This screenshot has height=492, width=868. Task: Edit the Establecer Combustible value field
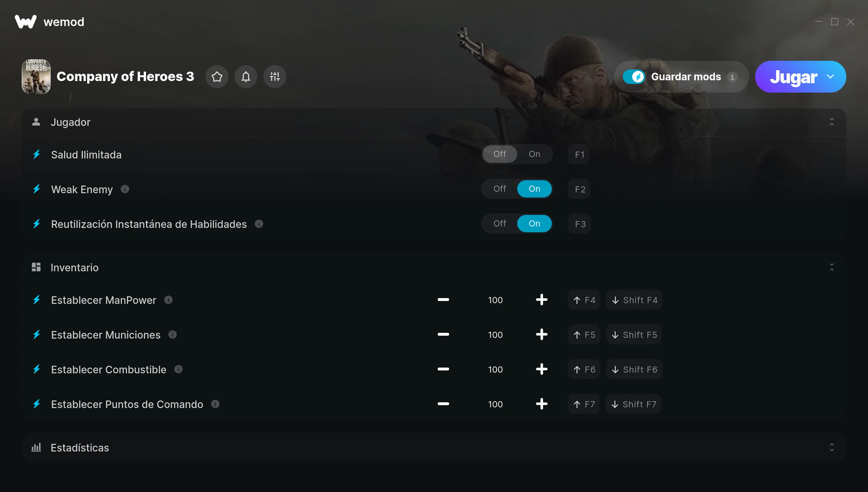click(x=495, y=369)
